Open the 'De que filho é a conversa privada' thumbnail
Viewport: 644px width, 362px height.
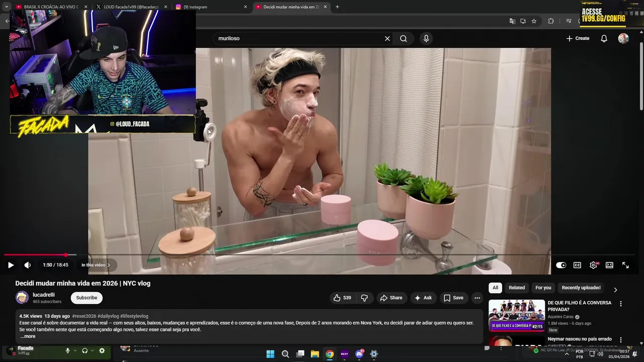[x=517, y=315]
